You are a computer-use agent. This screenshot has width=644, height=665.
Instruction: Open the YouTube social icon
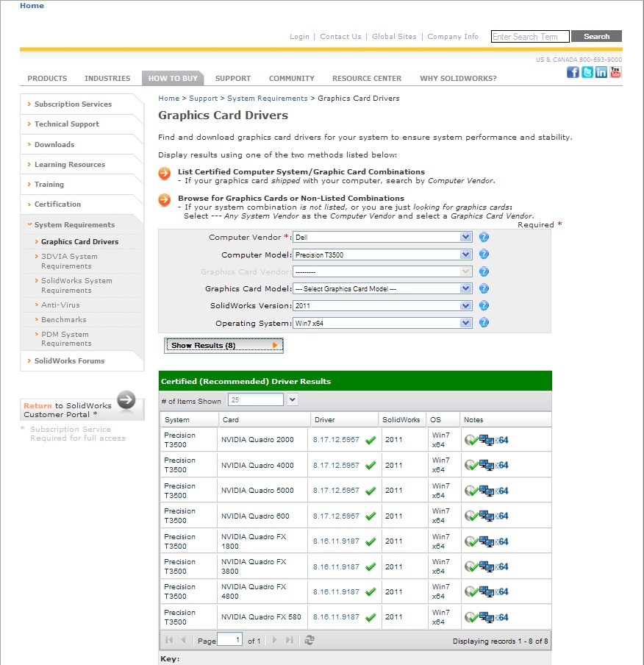pos(615,72)
